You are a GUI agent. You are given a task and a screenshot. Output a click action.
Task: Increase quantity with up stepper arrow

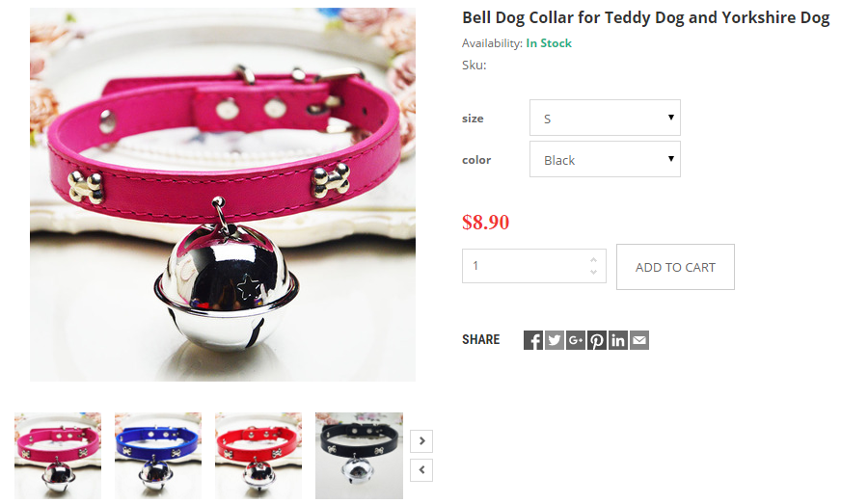tap(593, 259)
